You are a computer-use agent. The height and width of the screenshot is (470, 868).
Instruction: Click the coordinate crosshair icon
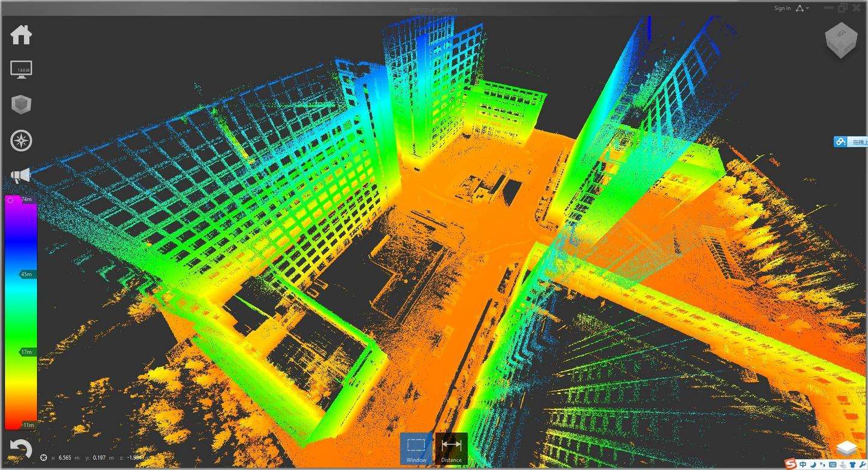(43, 458)
